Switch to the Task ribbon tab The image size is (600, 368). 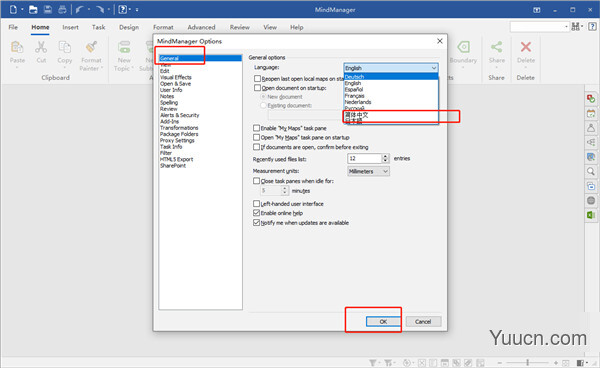click(98, 27)
